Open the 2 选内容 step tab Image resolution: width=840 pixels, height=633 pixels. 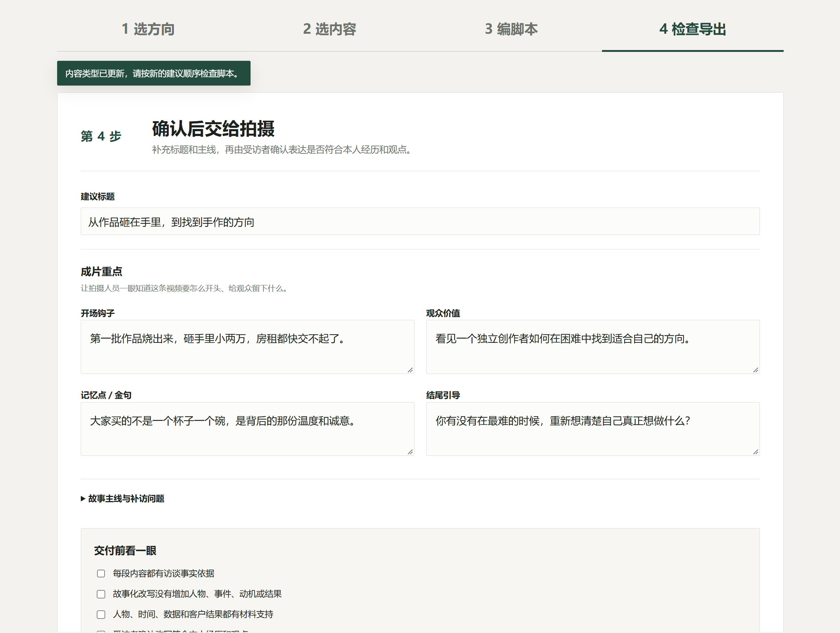point(329,29)
